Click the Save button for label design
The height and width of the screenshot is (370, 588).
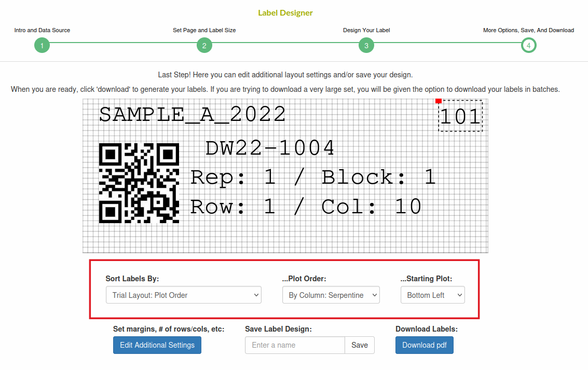[359, 345]
